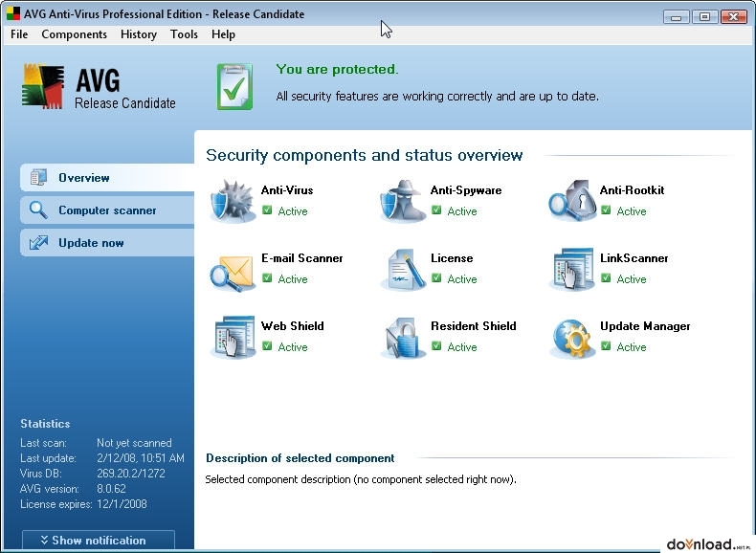This screenshot has height=553, width=756.
Task: Click the Resident Shield Active status checkmark
Action: (x=436, y=346)
